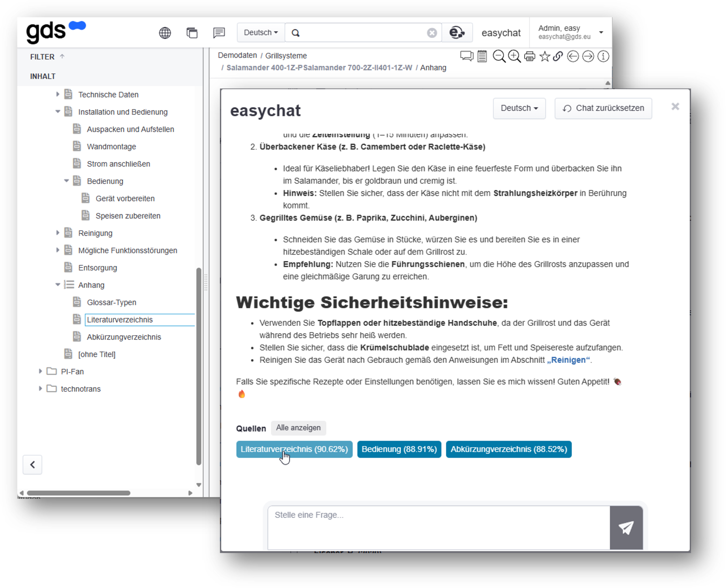This screenshot has width=726, height=588.
Task: Open the Grillsysteme breadcrumb entry
Action: click(x=286, y=55)
